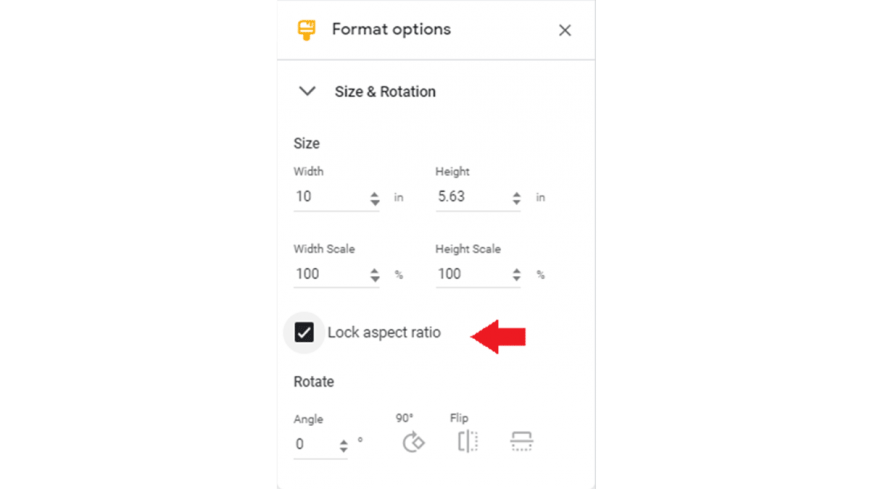Click the Width Scale stepper arrows

[x=375, y=275]
